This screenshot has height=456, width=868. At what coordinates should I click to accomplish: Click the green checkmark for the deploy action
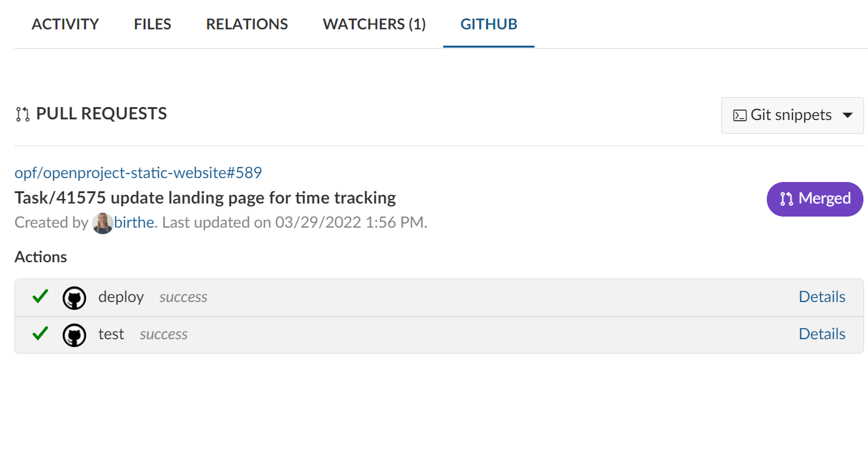(x=39, y=297)
